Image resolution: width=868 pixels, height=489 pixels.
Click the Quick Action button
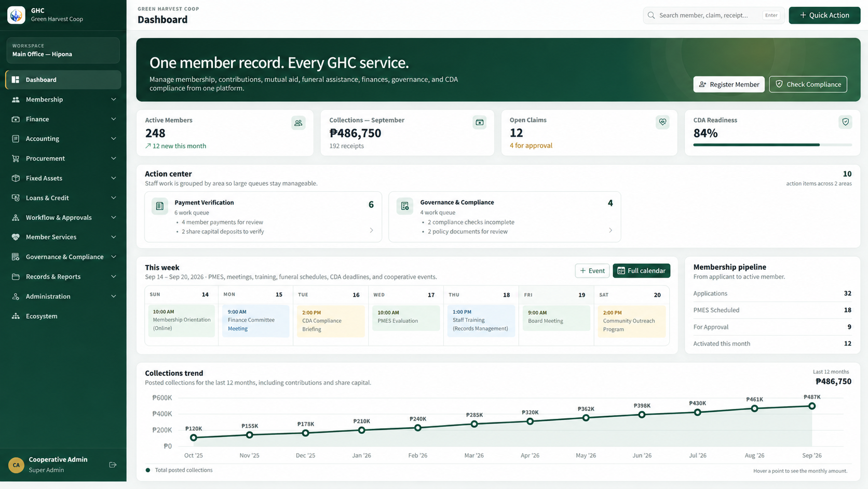(824, 15)
